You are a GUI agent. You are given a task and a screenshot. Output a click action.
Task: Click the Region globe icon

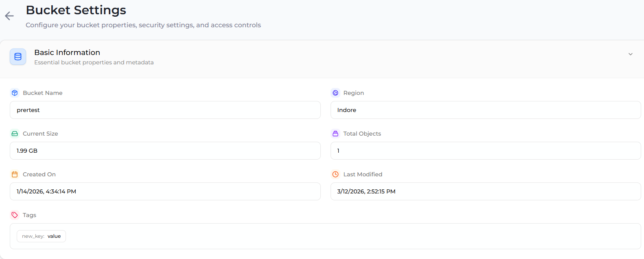(335, 93)
